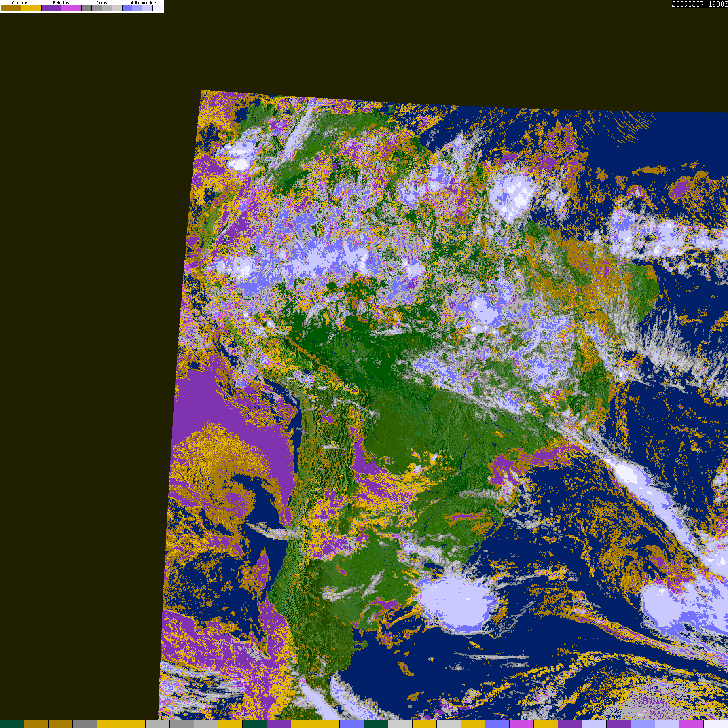Select the lightest grey Cirros swatch

click(117, 8)
